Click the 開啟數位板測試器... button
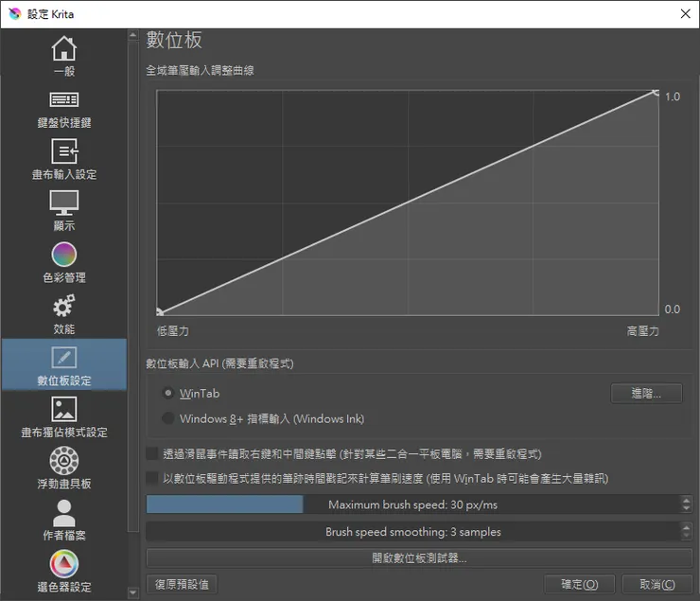Image resolution: width=700 pixels, height=601 pixels. 419,557
